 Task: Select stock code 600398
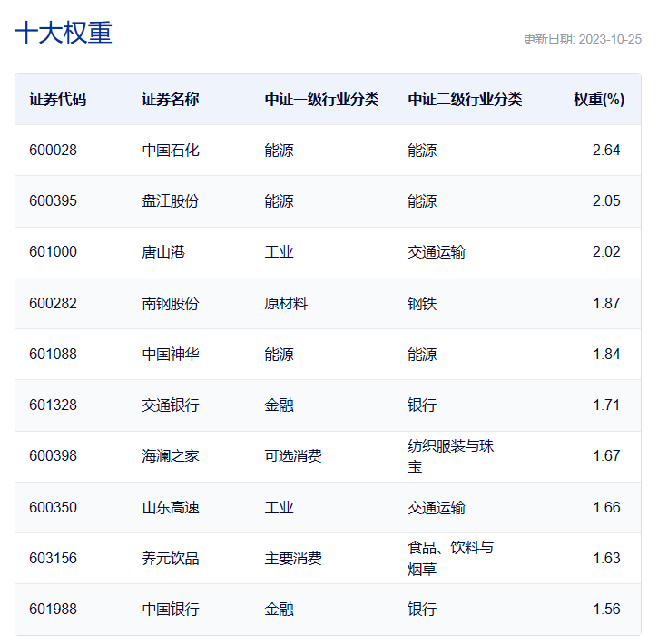point(54,455)
